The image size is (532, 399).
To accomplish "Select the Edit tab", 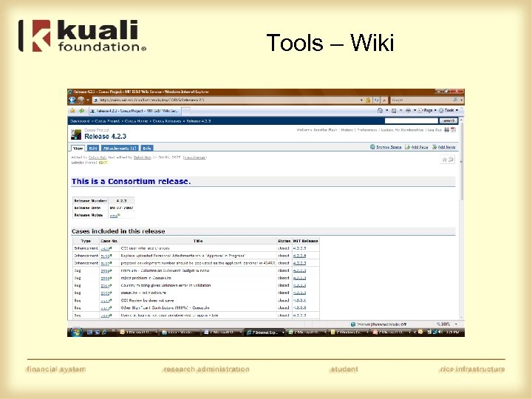I will (93, 149).
